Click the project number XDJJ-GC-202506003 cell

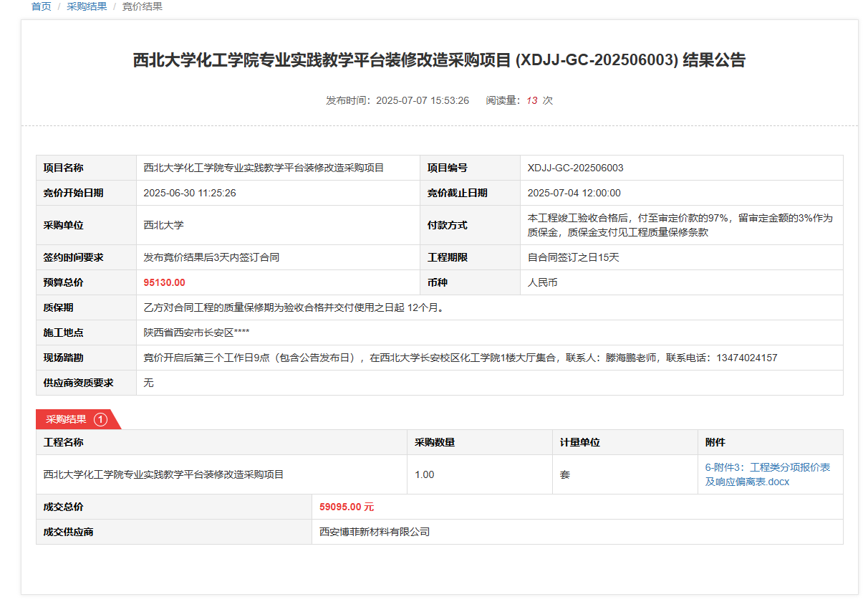click(575, 168)
